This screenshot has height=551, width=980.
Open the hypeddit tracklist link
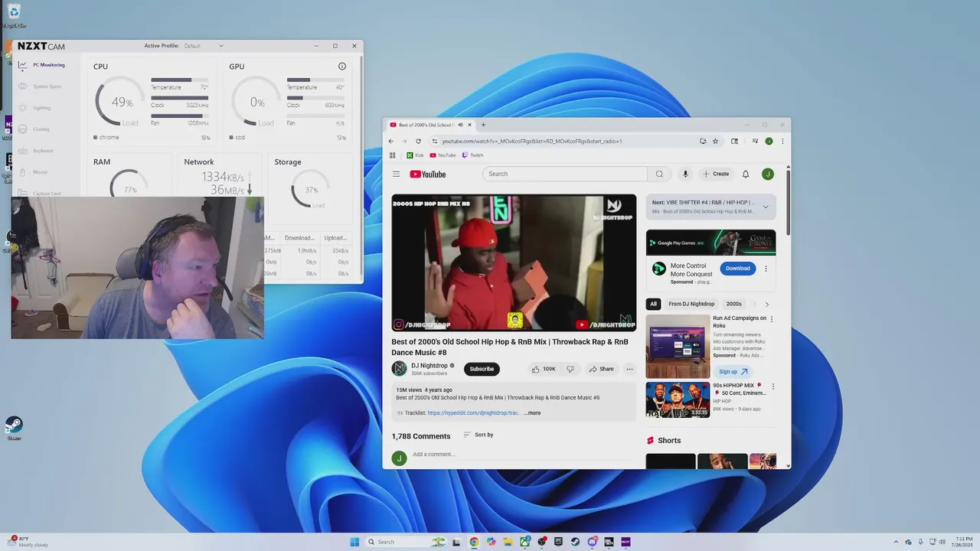[x=473, y=412]
